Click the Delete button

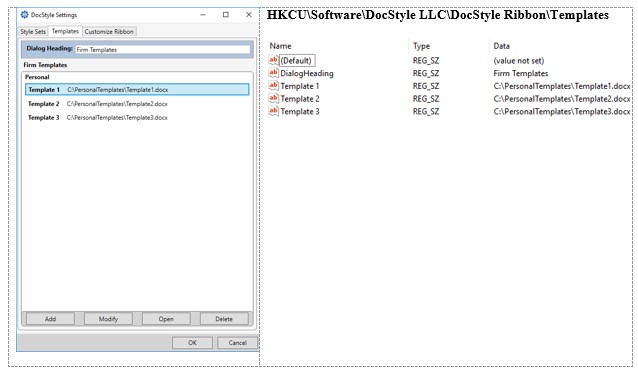[224, 319]
